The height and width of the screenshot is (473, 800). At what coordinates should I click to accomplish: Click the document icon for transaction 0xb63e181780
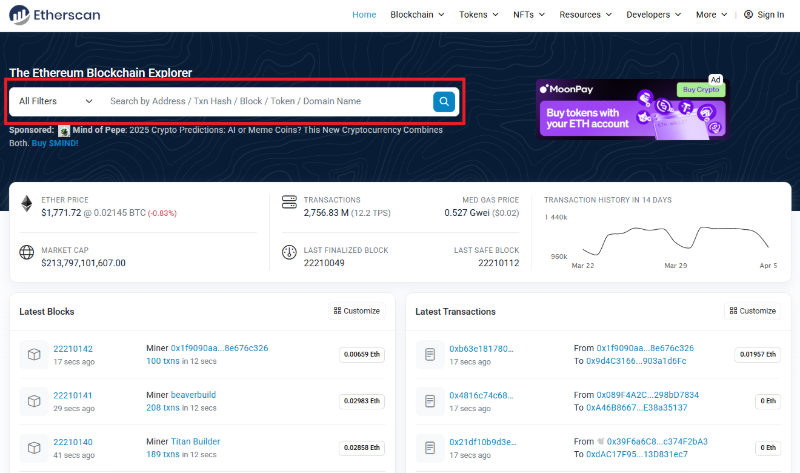click(x=430, y=355)
